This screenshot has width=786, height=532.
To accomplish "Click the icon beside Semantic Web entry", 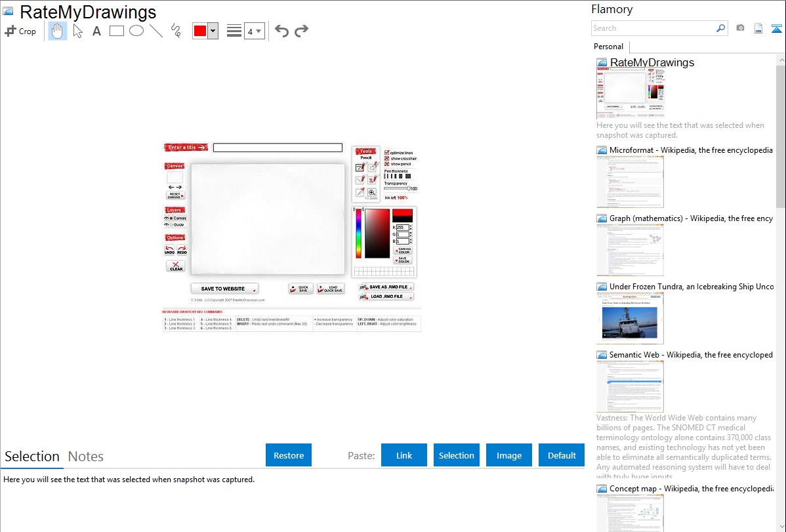I will [602, 355].
